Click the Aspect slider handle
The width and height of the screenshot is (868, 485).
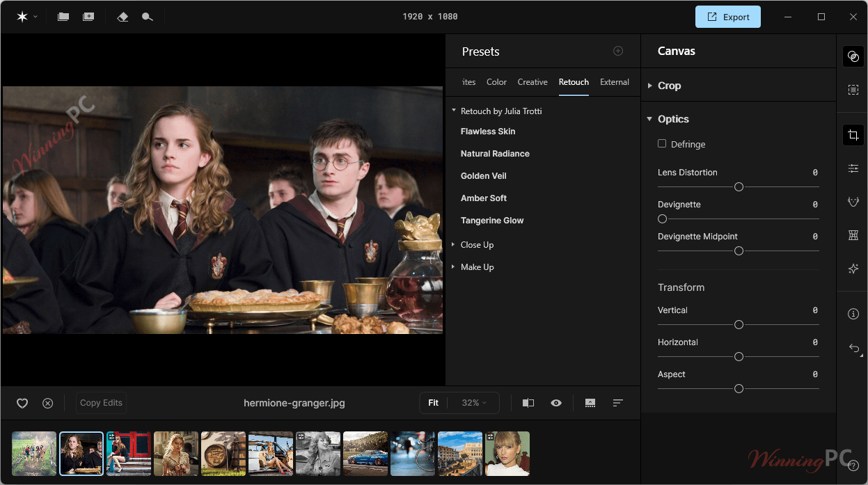point(739,389)
